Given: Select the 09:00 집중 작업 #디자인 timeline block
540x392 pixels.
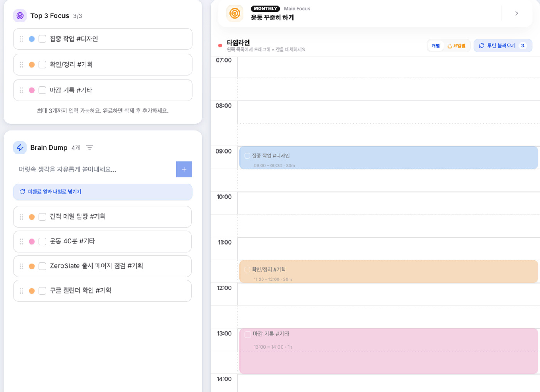Looking at the screenshot, I should (x=388, y=157).
